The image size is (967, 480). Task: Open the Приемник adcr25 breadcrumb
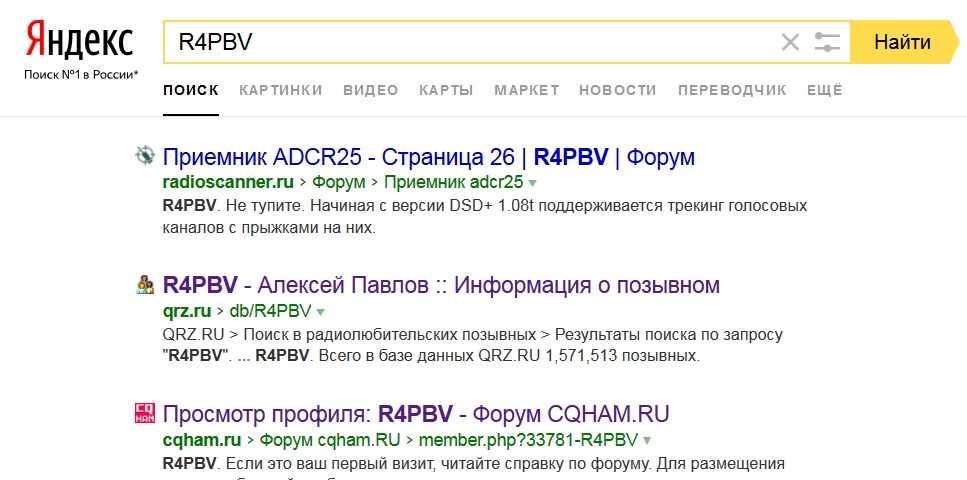pyautogui.click(x=453, y=183)
